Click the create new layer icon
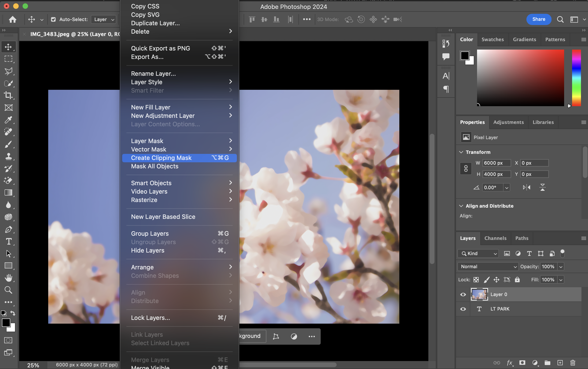The width and height of the screenshot is (588, 369). 560,363
